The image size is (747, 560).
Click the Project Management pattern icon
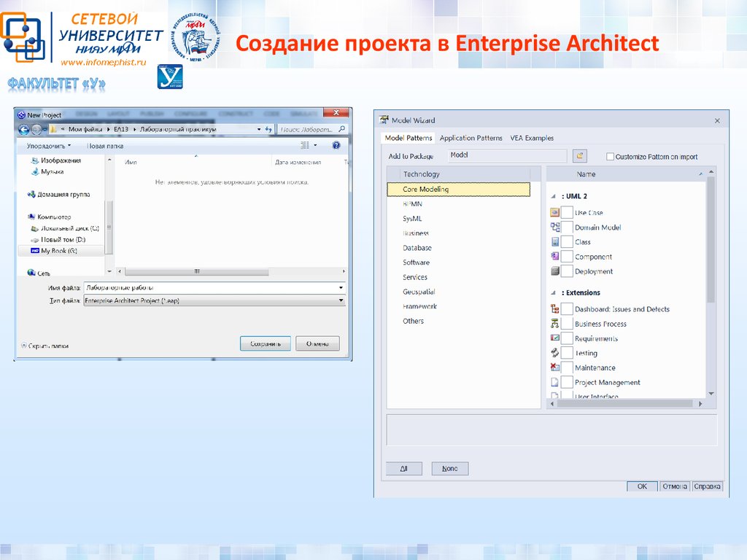click(x=555, y=382)
